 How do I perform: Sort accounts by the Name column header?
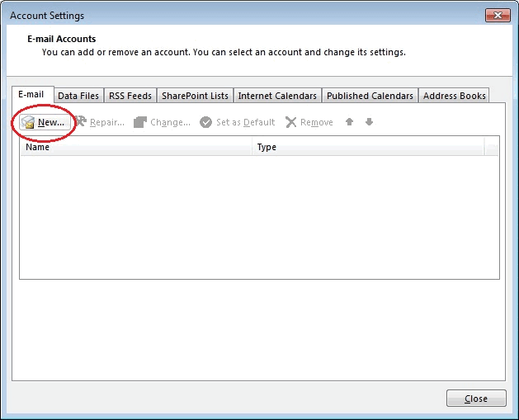click(135, 147)
